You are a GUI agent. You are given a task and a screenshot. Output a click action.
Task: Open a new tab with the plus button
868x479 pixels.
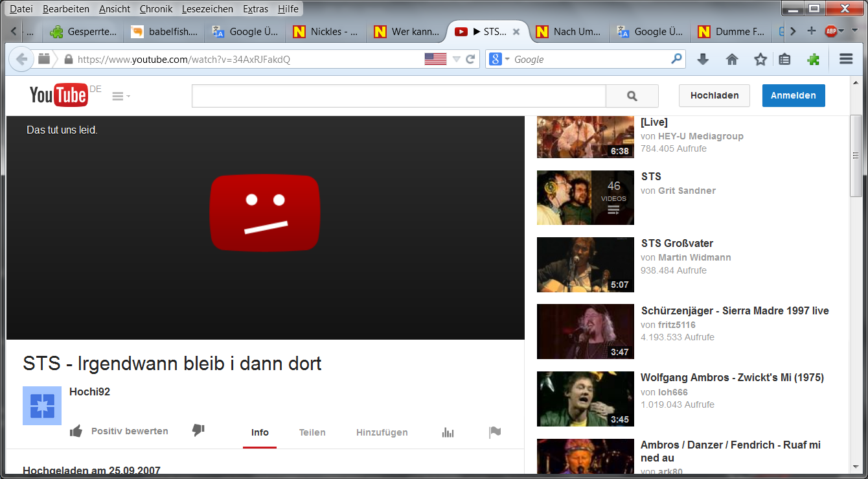tap(811, 31)
